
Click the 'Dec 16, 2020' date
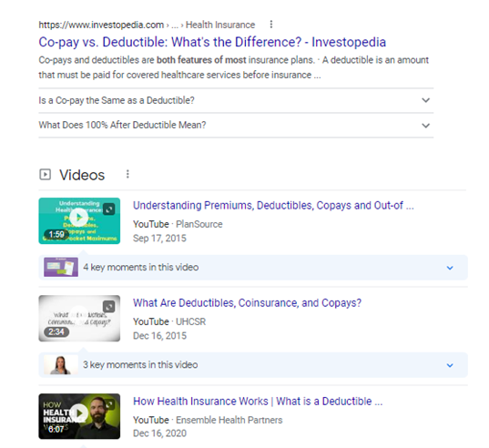tap(159, 433)
